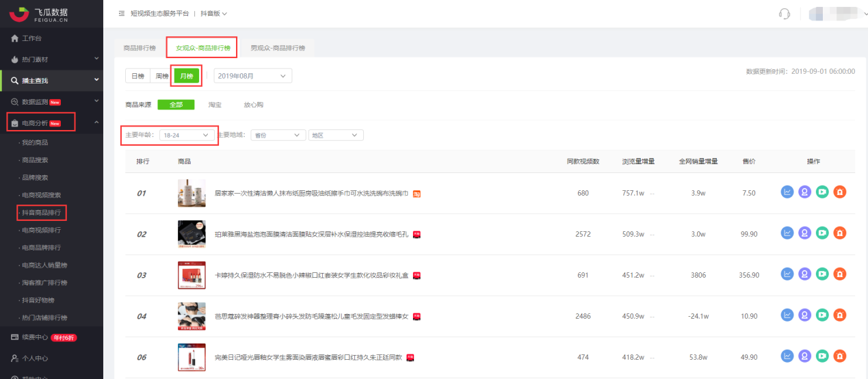868x379 pixels.
Task: Click green video icon in rank 03 row
Action: point(822,275)
